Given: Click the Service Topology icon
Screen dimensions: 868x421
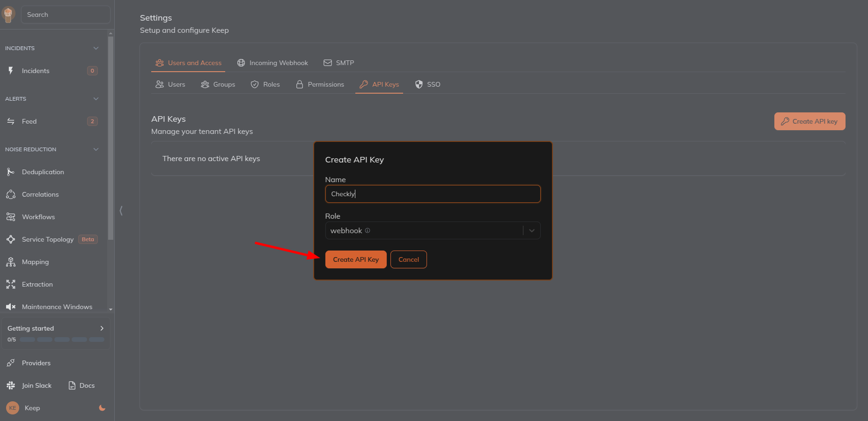Looking at the screenshot, I should [11, 239].
